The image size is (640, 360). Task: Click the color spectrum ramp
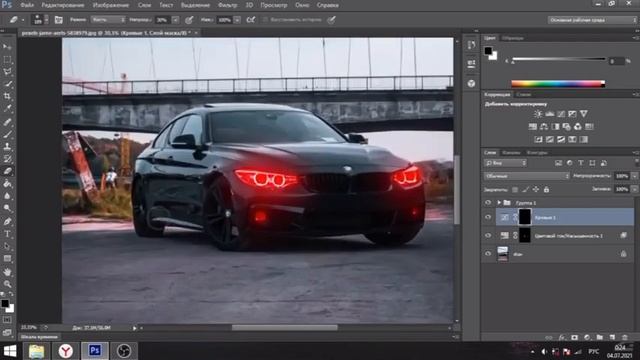point(558,84)
